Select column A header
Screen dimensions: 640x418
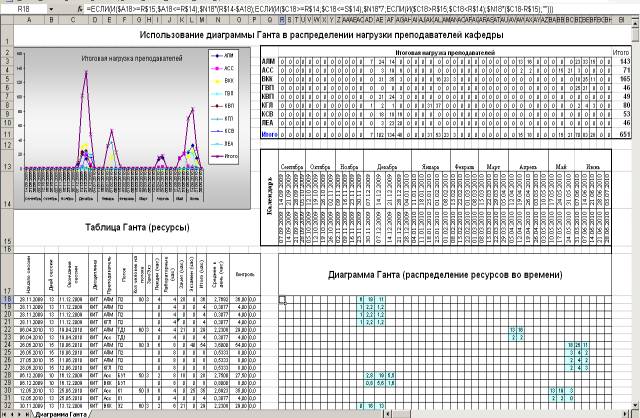point(29,19)
